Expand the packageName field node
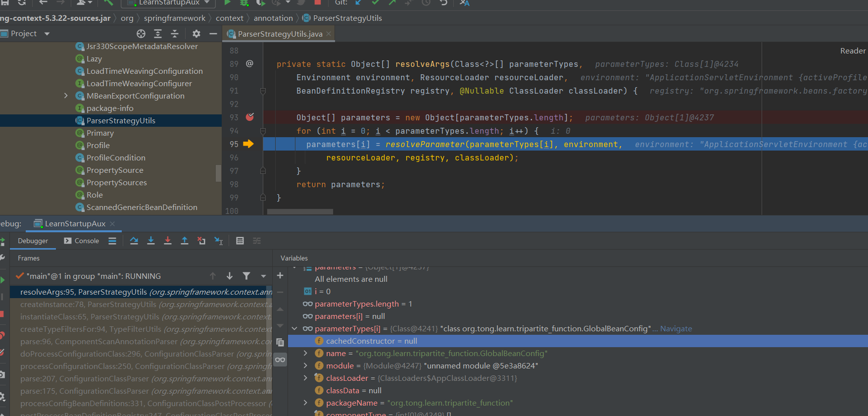Screen dimensions: 868x416 305,403
